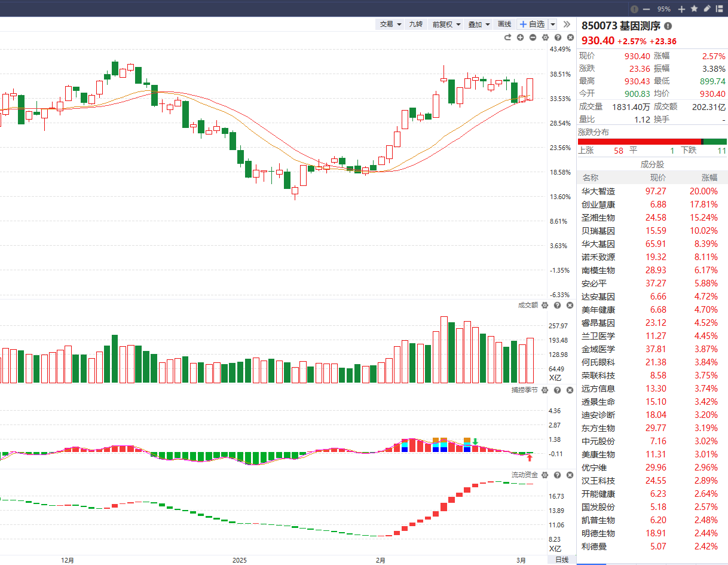
Task: Sort constituents by 涨幅 column header
Action: pos(709,178)
